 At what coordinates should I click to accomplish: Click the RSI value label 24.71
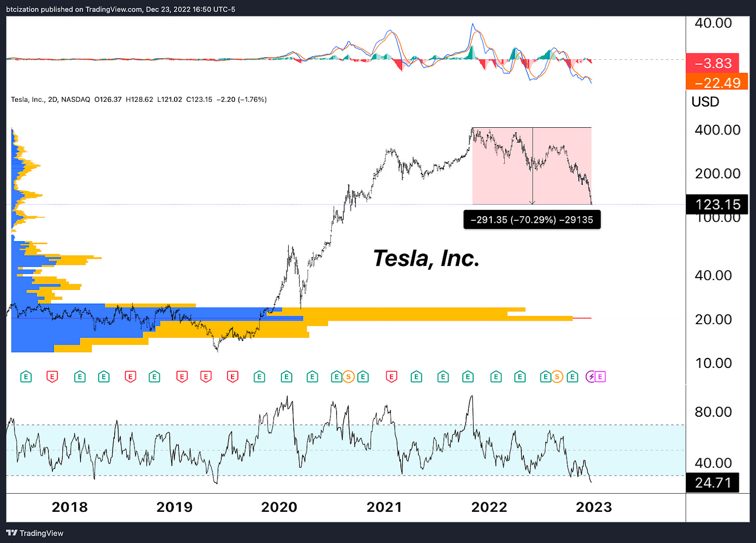point(712,483)
